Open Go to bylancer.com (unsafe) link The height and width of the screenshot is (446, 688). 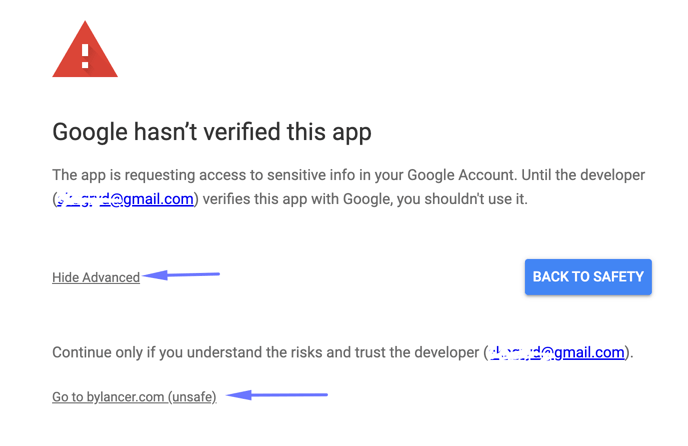tap(134, 398)
